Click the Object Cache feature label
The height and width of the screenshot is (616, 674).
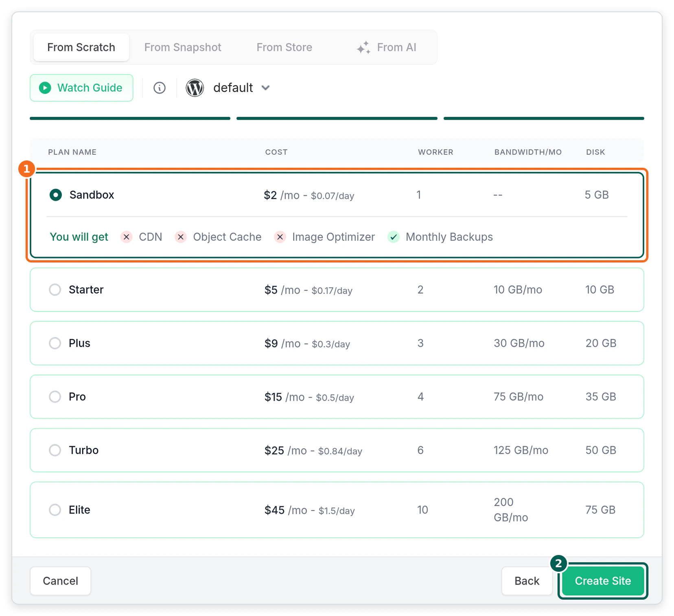coord(227,237)
